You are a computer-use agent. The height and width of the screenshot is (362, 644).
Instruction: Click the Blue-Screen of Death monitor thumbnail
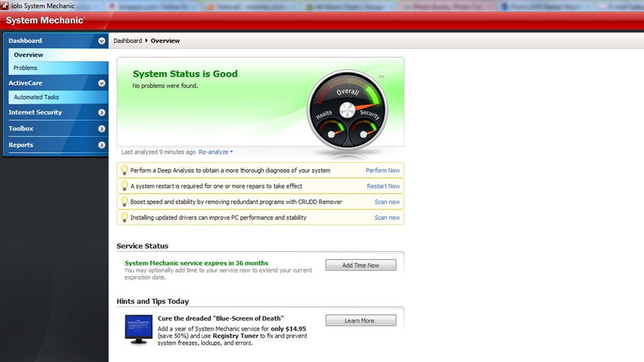click(138, 329)
